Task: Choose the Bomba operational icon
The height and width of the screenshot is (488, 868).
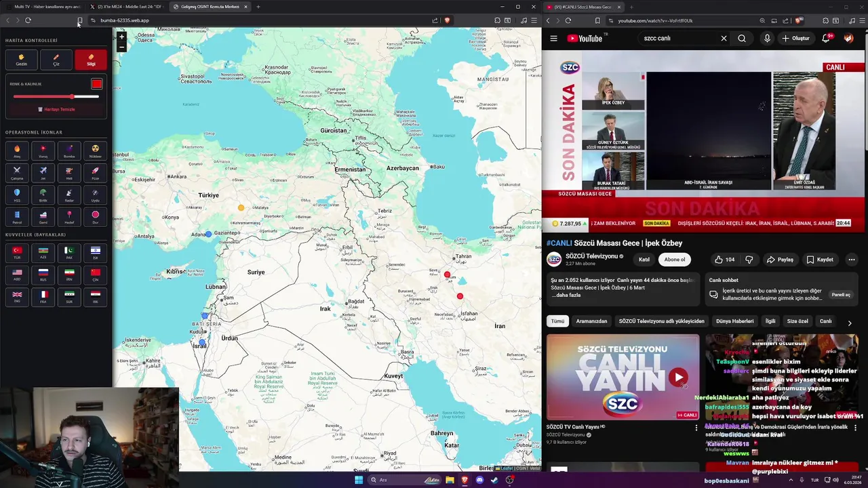Action: 69,151
